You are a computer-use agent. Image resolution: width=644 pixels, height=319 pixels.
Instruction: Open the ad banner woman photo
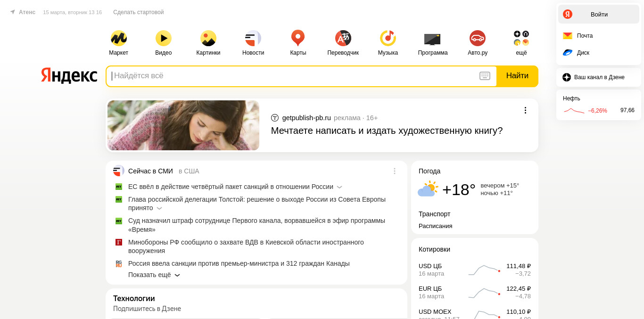click(183, 125)
